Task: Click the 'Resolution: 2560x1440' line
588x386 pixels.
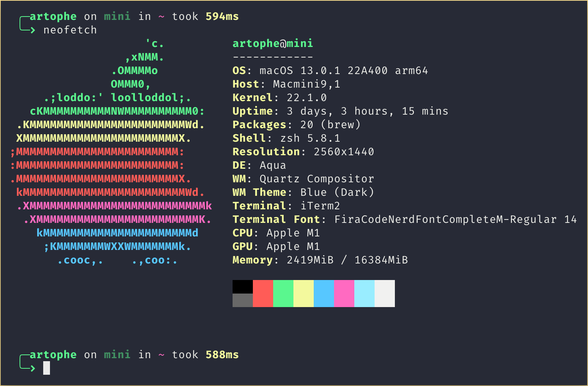Action: [x=303, y=152]
